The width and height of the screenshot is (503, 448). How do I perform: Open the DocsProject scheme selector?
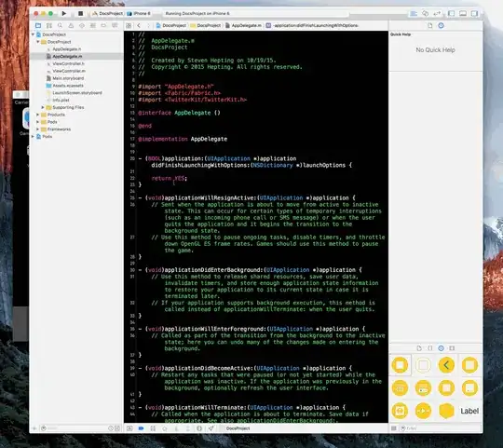click(108, 13)
